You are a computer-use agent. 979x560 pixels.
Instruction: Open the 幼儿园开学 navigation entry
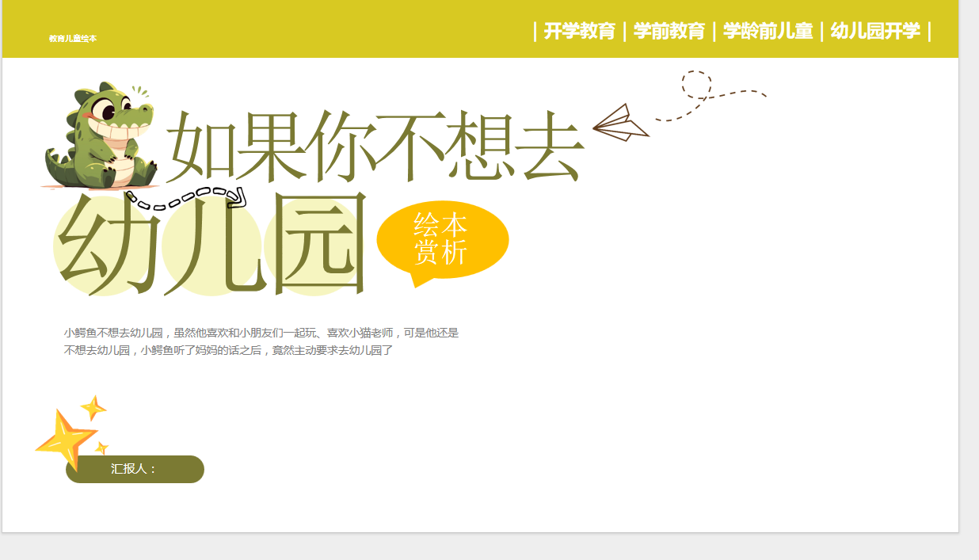coord(875,30)
